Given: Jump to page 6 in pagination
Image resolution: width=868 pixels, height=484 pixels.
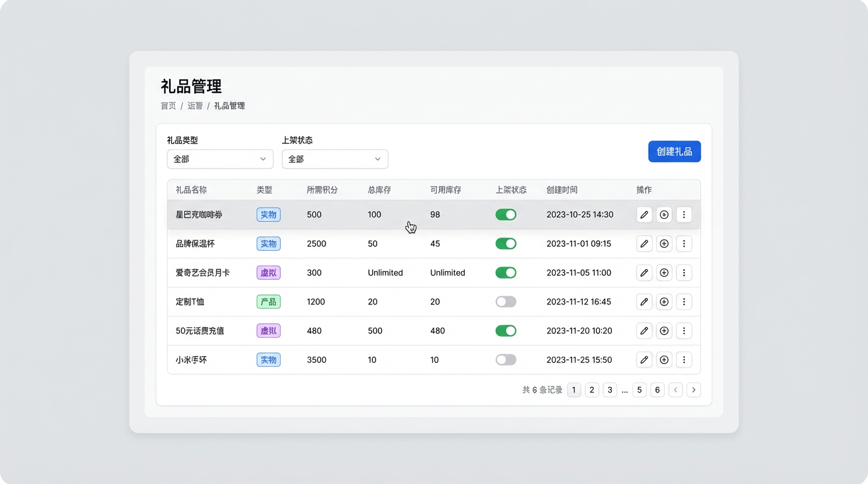Looking at the screenshot, I should point(657,390).
